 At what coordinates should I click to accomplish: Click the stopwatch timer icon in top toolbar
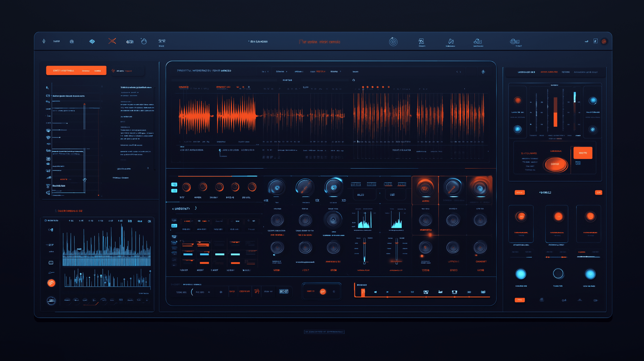(x=144, y=41)
